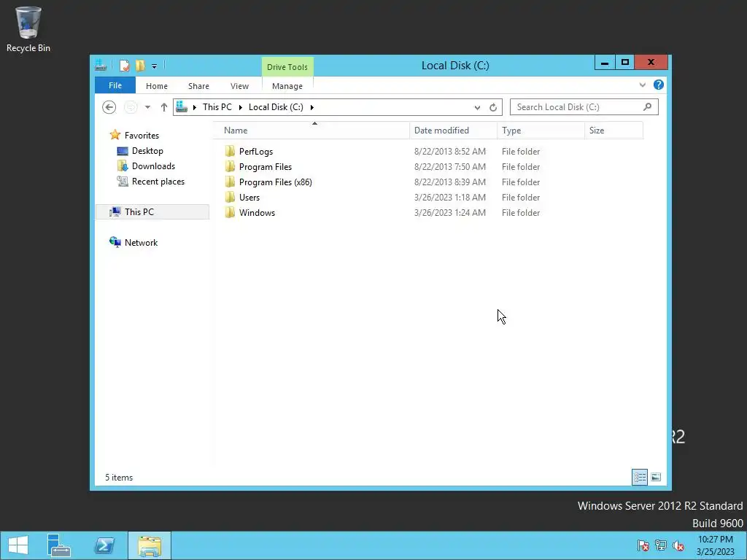
Task: Refresh the Local Disk (C:) view
Action: (493, 108)
